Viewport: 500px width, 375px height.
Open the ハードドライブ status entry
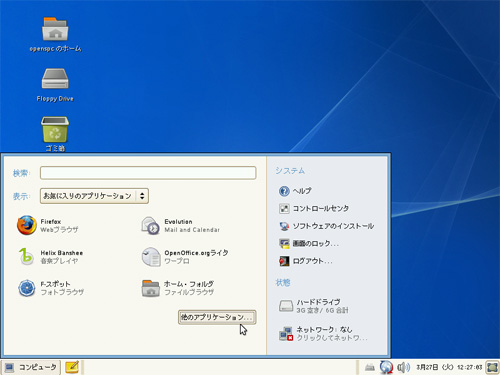click(x=313, y=306)
